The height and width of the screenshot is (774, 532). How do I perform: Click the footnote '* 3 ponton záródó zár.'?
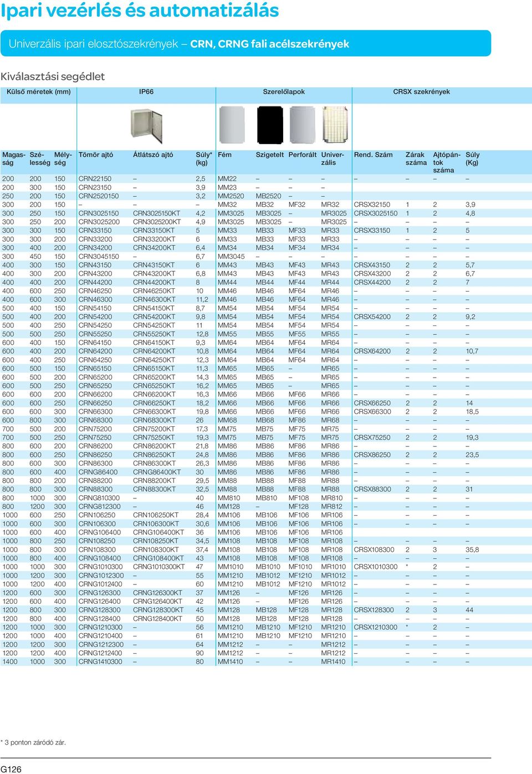[x=33, y=742]
